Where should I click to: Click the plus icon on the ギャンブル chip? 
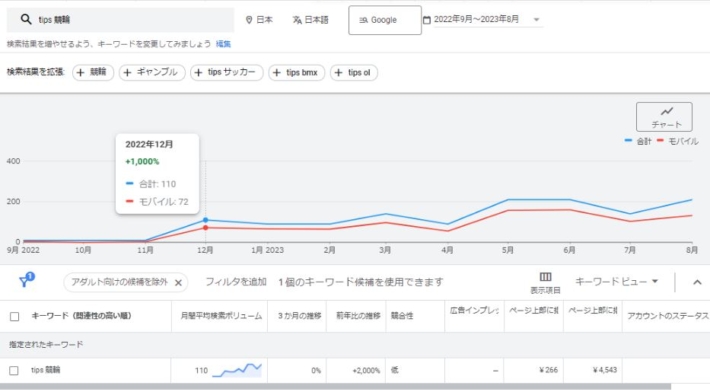point(127,72)
